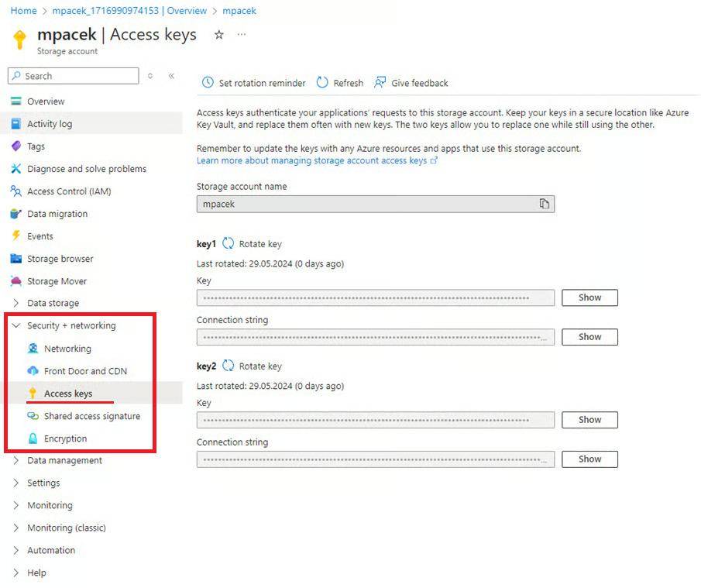Image resolution: width=701 pixels, height=588 pixels.
Task: Click the Rotate key icon for key2
Action: tap(229, 366)
